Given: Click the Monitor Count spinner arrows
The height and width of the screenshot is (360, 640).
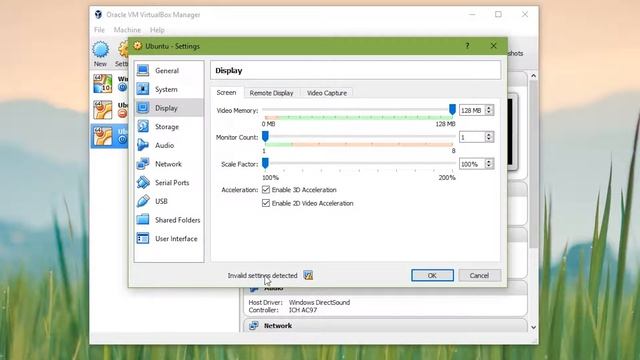Looking at the screenshot, I should pos(489,137).
